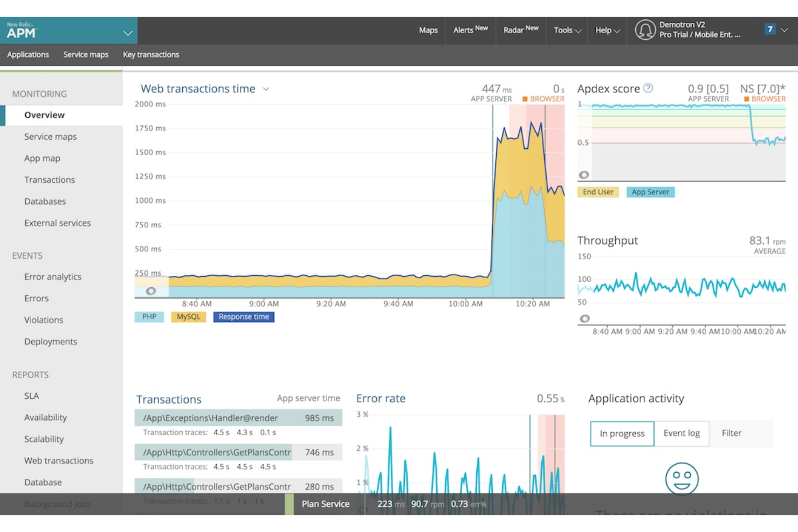The image size is (798, 532).
Task: Open the Help dropdown menu
Action: click(606, 31)
